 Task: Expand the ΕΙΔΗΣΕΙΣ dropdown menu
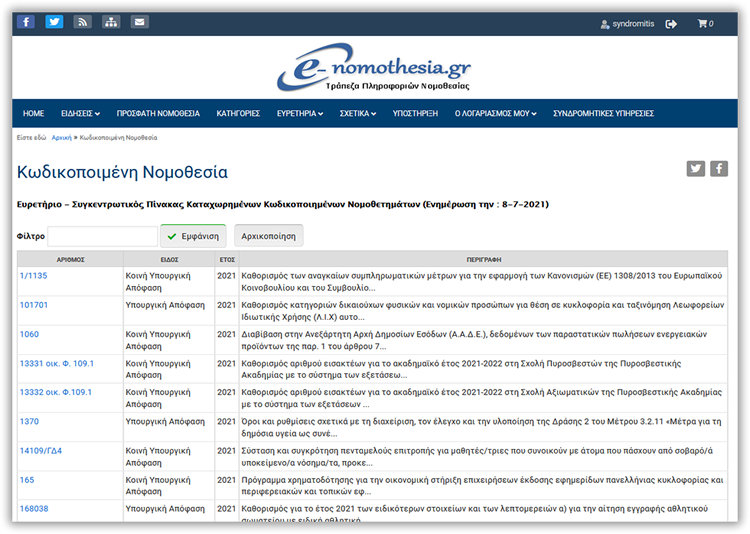click(x=80, y=113)
